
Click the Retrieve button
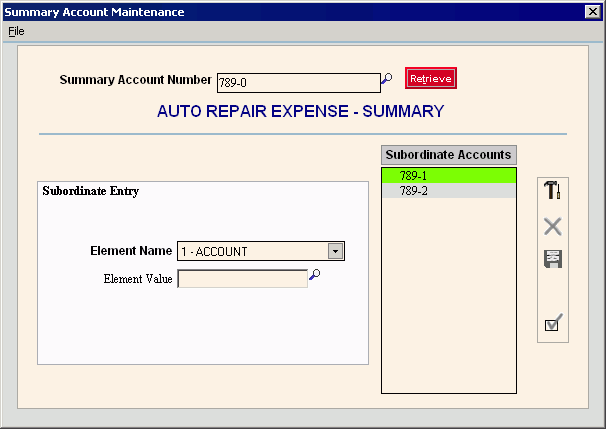430,78
